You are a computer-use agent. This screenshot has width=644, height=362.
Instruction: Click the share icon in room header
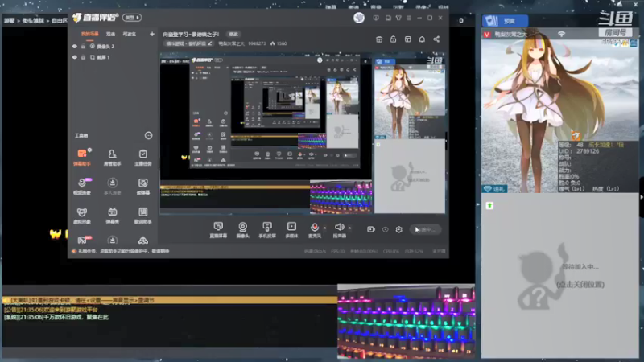click(x=436, y=39)
